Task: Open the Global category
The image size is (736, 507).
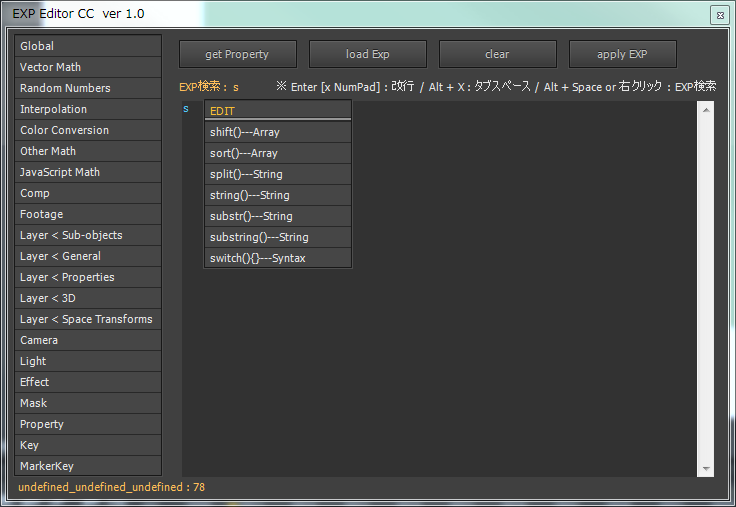Action: (x=88, y=46)
